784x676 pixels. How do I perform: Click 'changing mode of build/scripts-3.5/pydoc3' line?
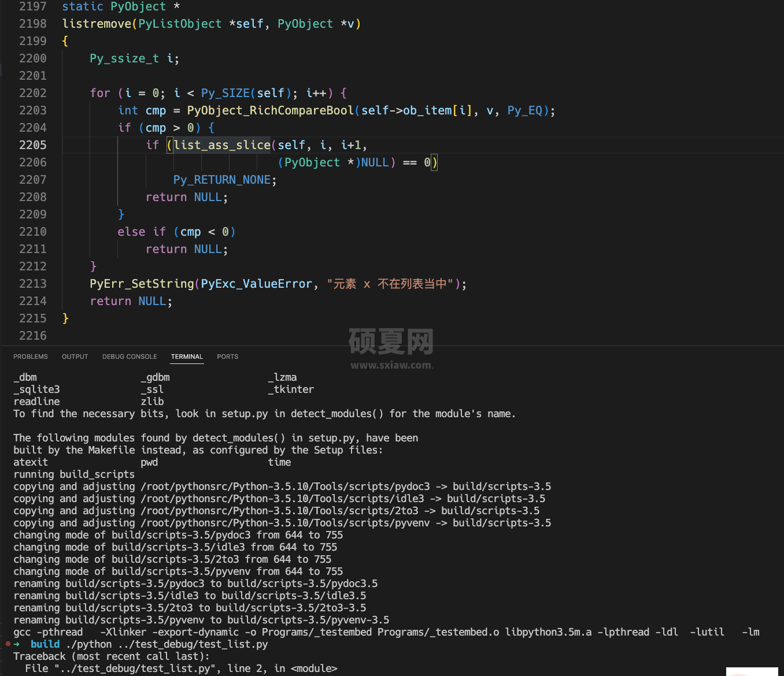(178, 535)
